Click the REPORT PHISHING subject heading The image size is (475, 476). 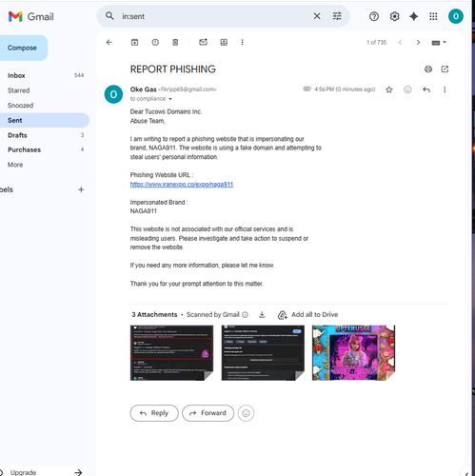(173, 69)
